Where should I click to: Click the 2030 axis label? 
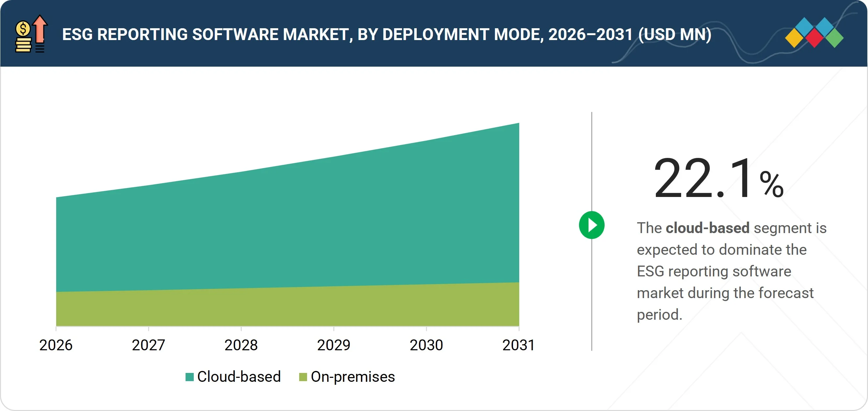427,345
